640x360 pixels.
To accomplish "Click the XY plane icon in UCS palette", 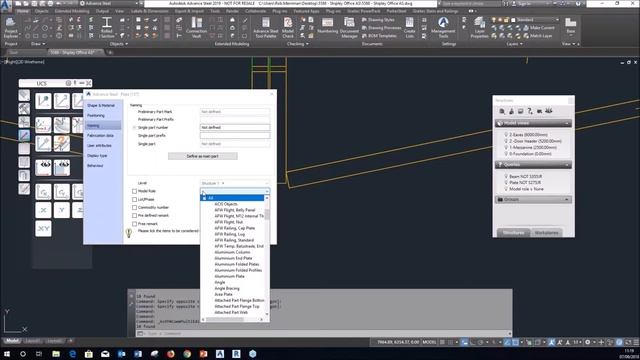I will tap(43, 229).
